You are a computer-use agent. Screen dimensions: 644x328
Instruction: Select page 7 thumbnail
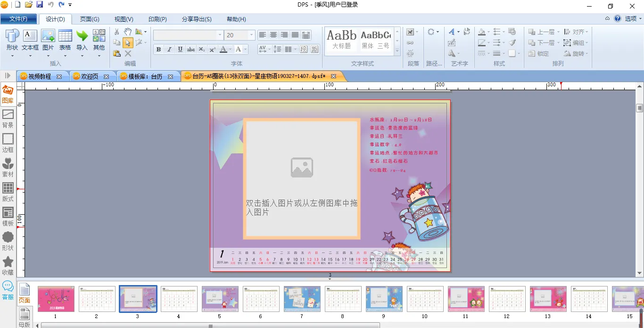[302, 299]
